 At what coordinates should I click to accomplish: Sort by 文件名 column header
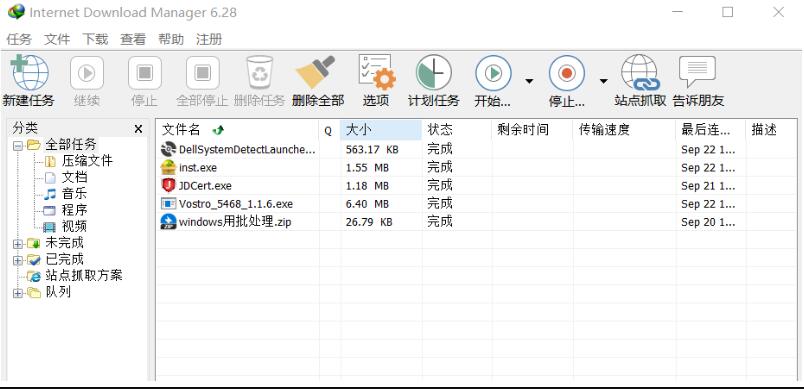tap(237, 130)
